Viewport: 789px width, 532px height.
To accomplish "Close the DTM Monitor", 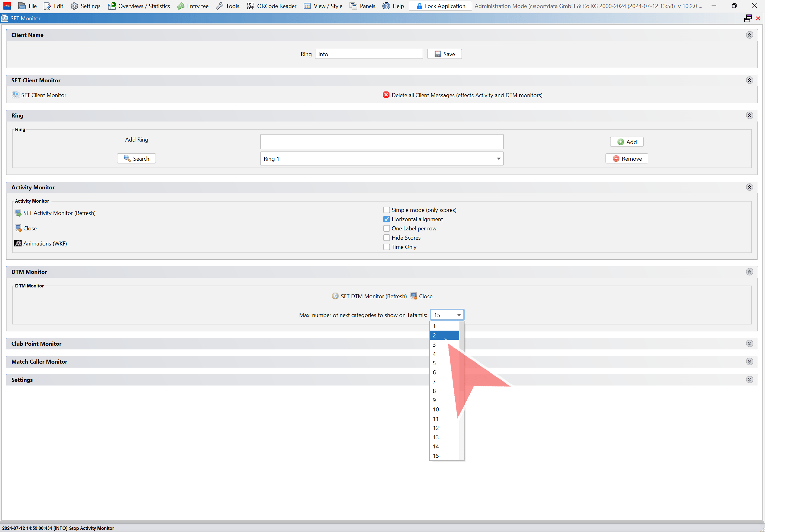I will point(421,296).
